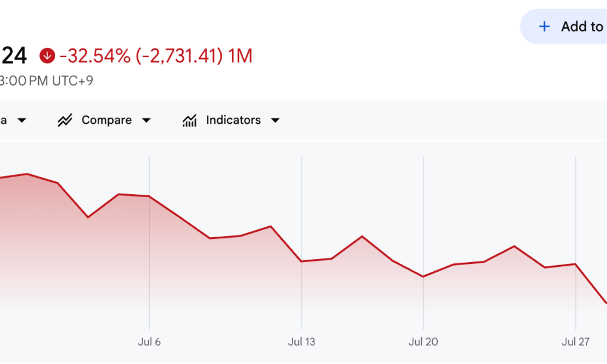Click the Jul 13 axis label
The height and width of the screenshot is (364, 607).
click(302, 342)
